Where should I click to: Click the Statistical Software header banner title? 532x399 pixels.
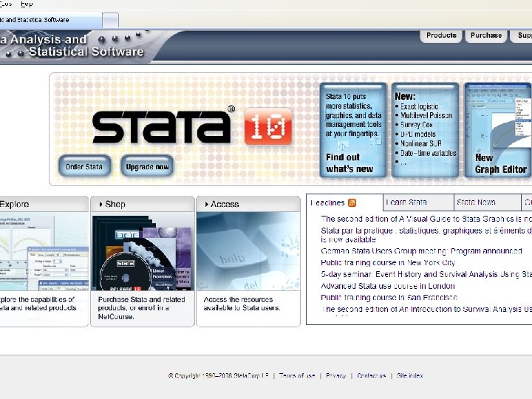(x=72, y=46)
